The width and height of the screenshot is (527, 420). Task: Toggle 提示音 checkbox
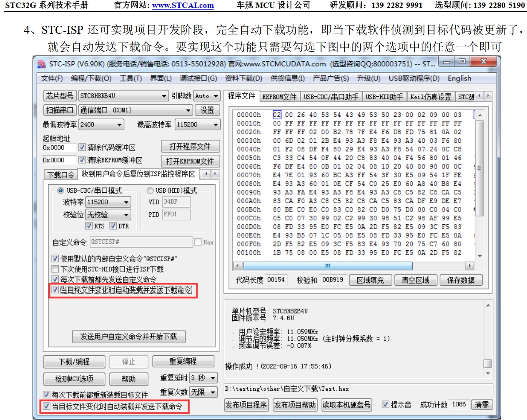386,405
